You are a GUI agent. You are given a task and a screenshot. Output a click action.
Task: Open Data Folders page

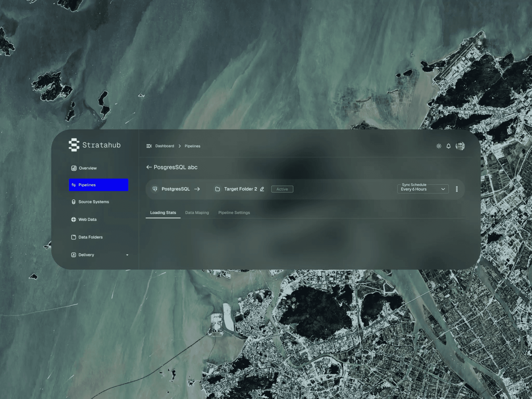pos(90,237)
